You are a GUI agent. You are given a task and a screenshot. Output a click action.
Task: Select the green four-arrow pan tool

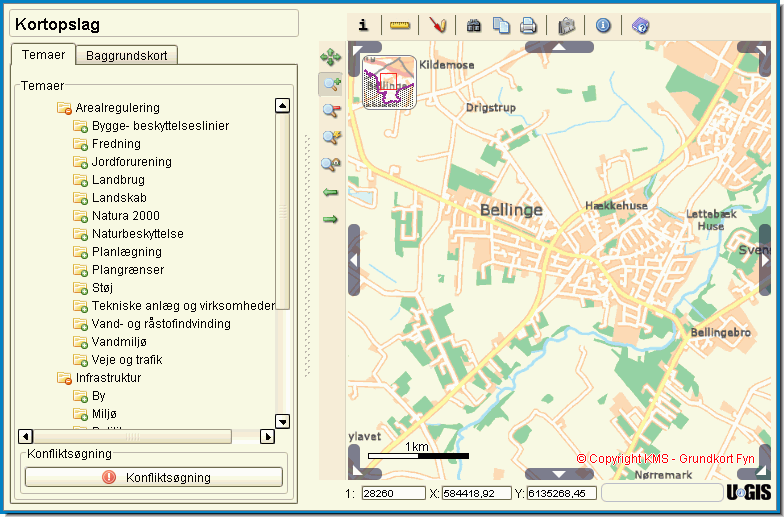click(x=330, y=58)
